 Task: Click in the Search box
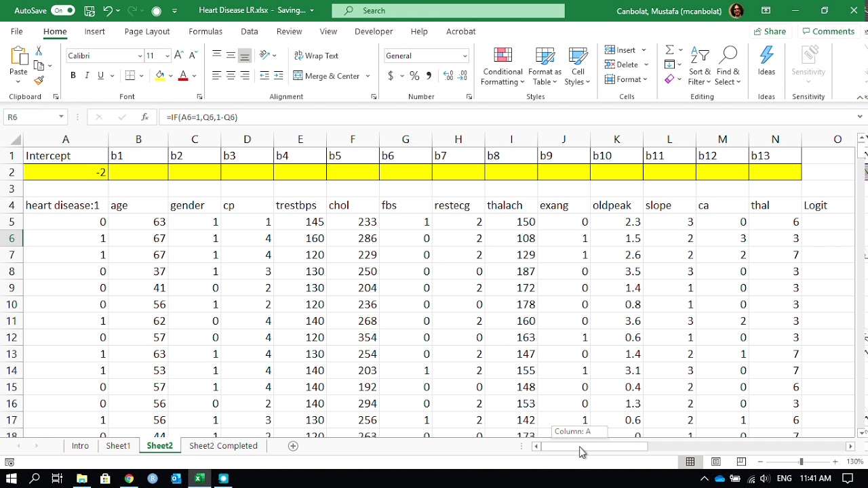[448, 11]
